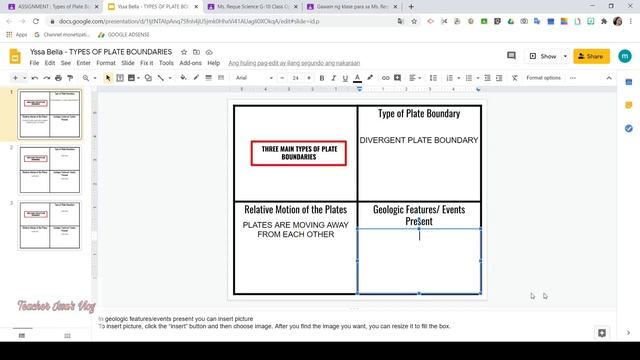
Task: Insert a hyperlink
Action: point(385,78)
